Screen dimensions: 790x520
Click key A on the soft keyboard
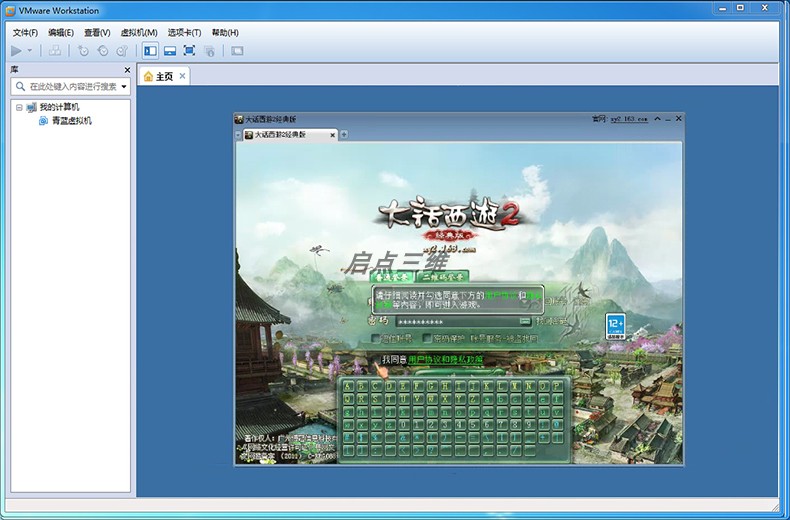tap(349, 386)
